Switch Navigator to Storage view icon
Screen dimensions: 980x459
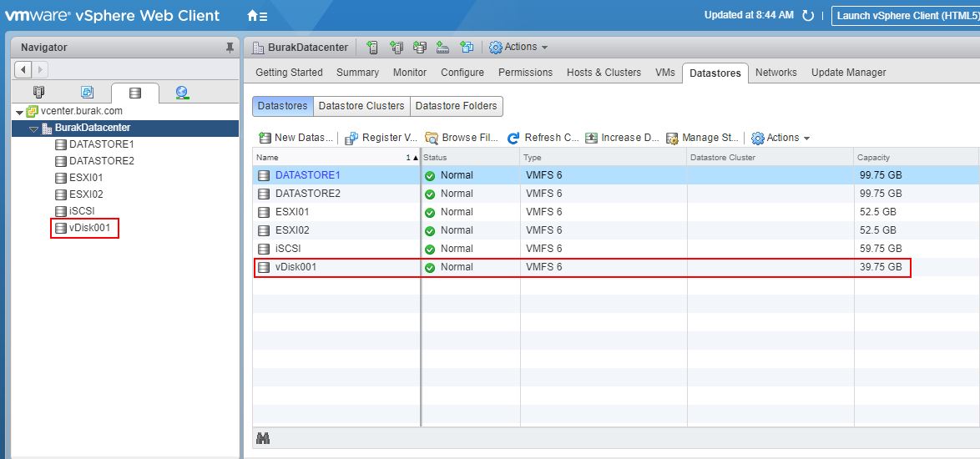(135, 93)
